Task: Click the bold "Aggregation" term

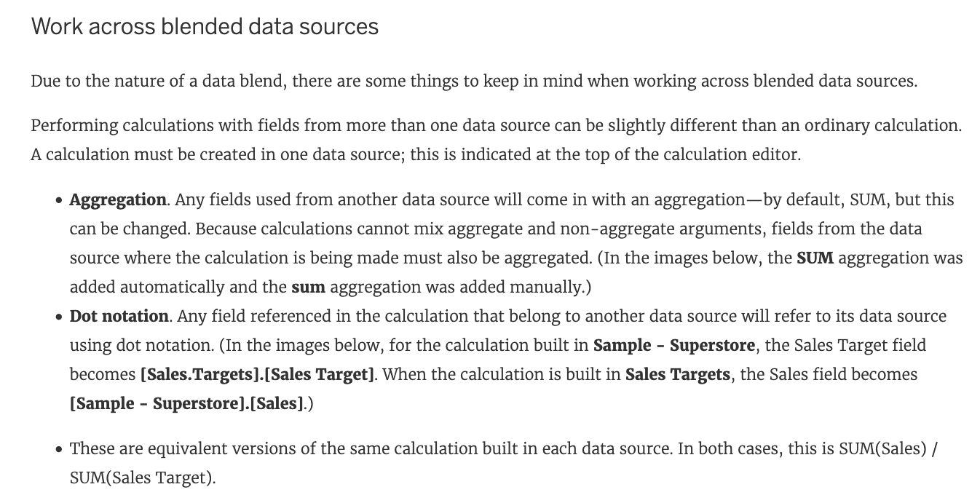Action: [x=118, y=199]
